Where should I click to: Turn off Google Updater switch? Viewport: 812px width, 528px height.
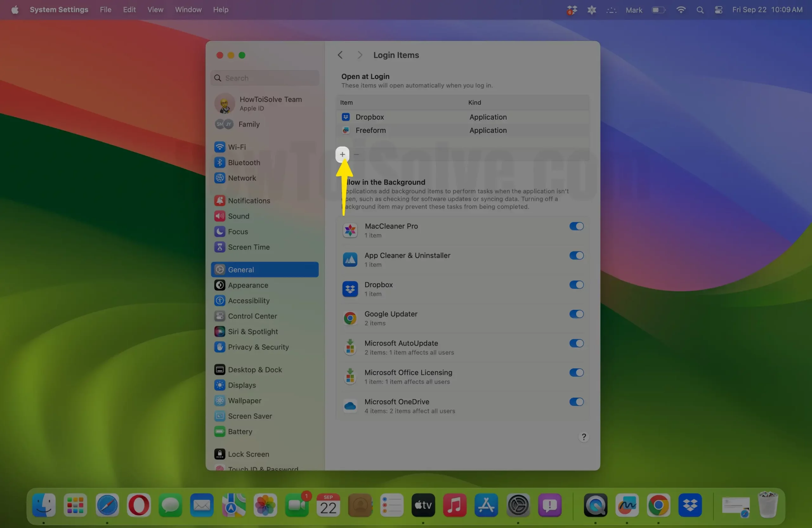pyautogui.click(x=576, y=314)
